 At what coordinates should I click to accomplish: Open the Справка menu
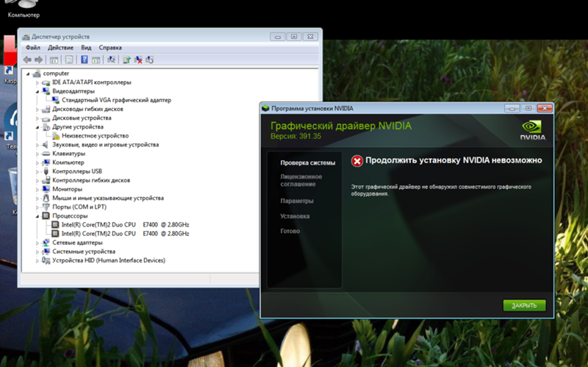[110, 47]
